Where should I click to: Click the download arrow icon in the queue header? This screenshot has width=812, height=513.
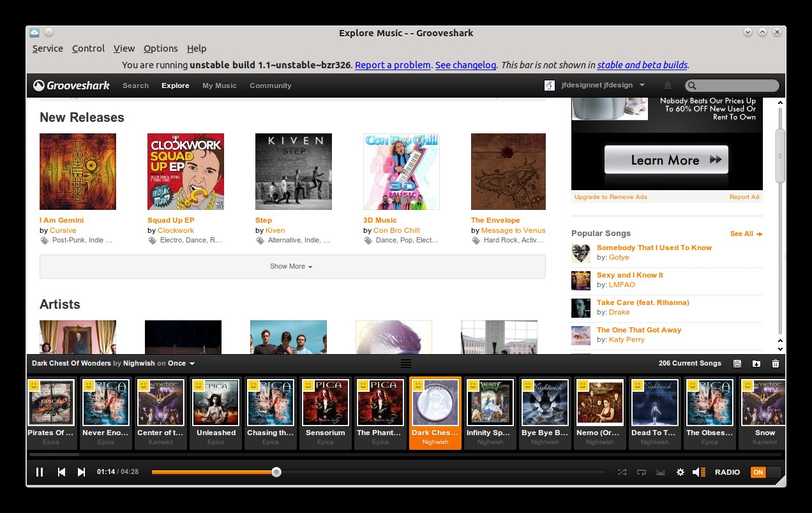(756, 364)
